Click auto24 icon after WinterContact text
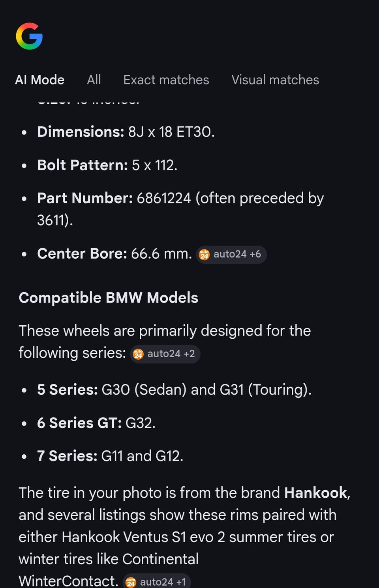This screenshot has height=588, width=379. click(131, 582)
